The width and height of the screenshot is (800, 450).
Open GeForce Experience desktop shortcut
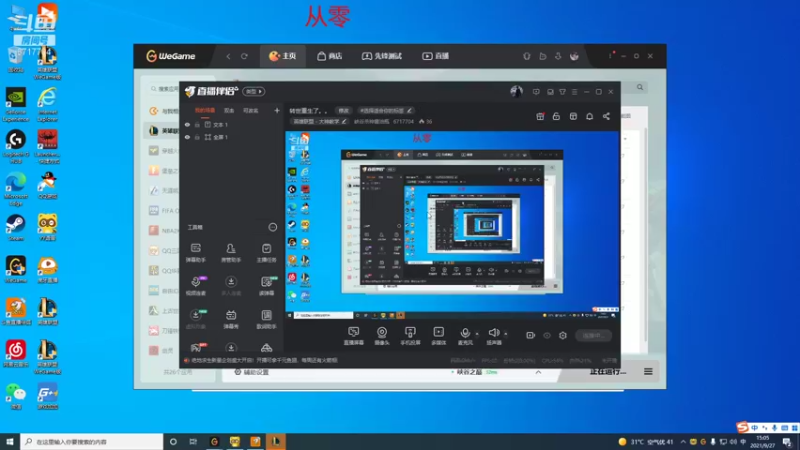[x=15, y=106]
